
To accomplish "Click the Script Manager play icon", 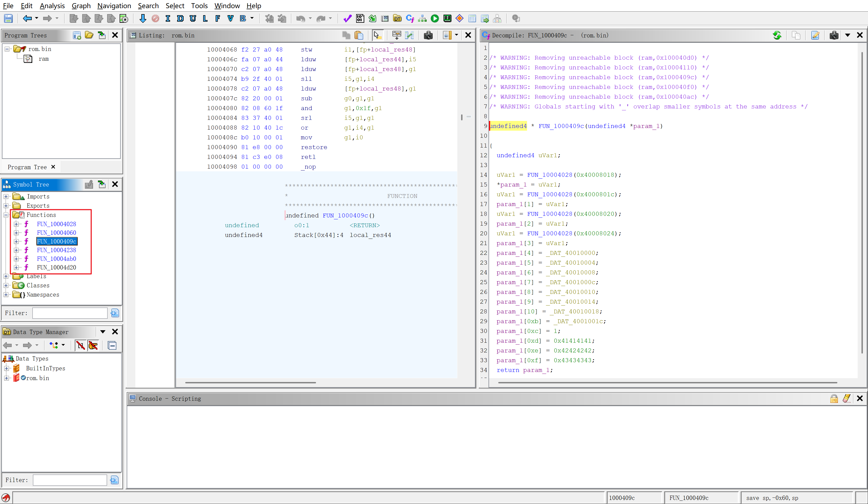I will (x=435, y=19).
